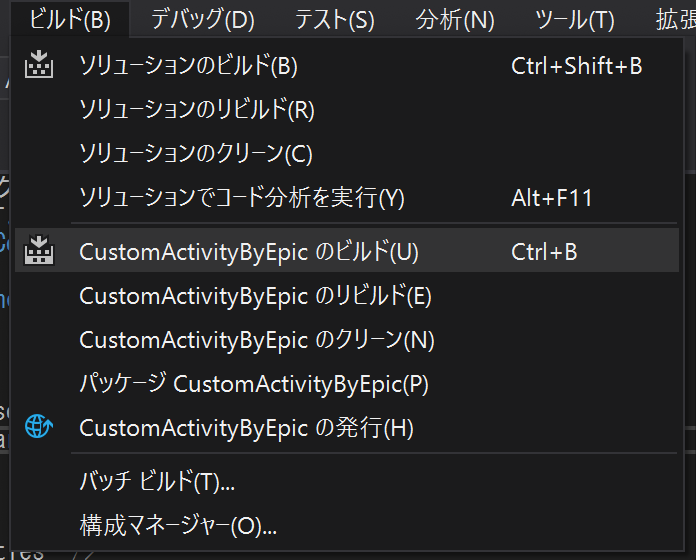Click the globe publish icon
Viewport: 696px width, 560px height.
pyautogui.click(x=39, y=426)
